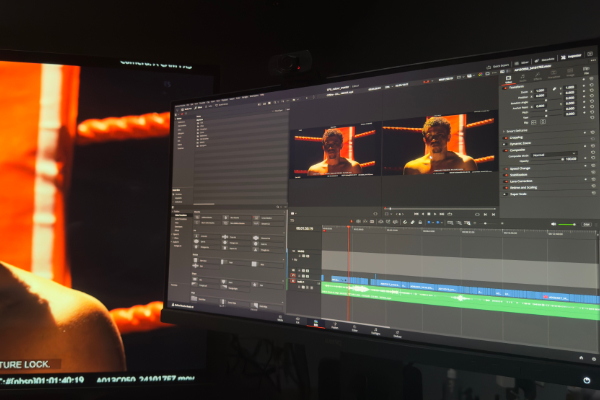Toggle the Lens Correction section switch
The width and height of the screenshot is (600, 400).
506,181
